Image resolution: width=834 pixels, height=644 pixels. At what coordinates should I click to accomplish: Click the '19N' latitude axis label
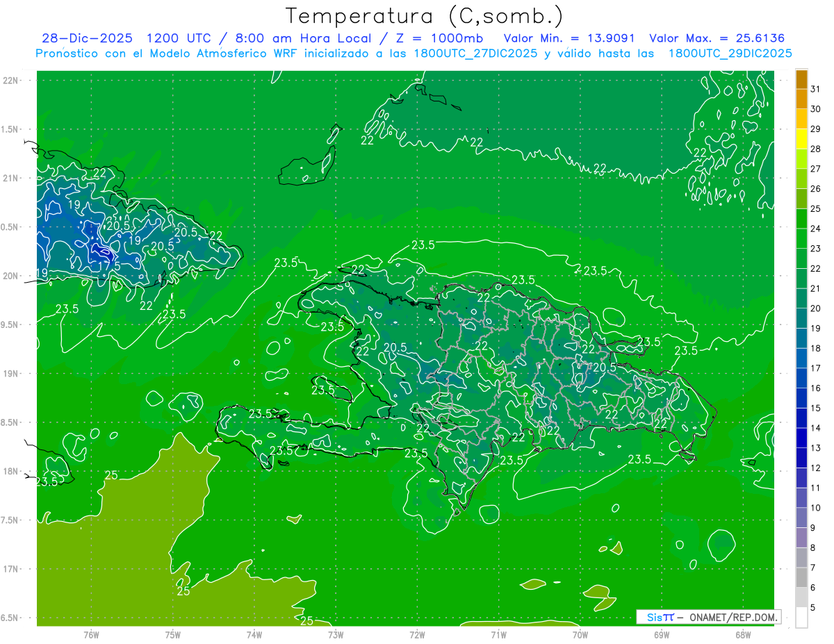[12, 374]
